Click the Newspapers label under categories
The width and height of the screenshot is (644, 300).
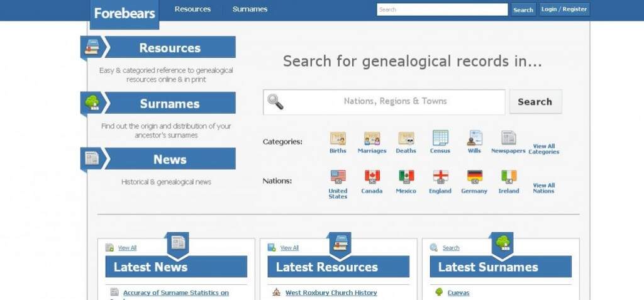coord(508,151)
